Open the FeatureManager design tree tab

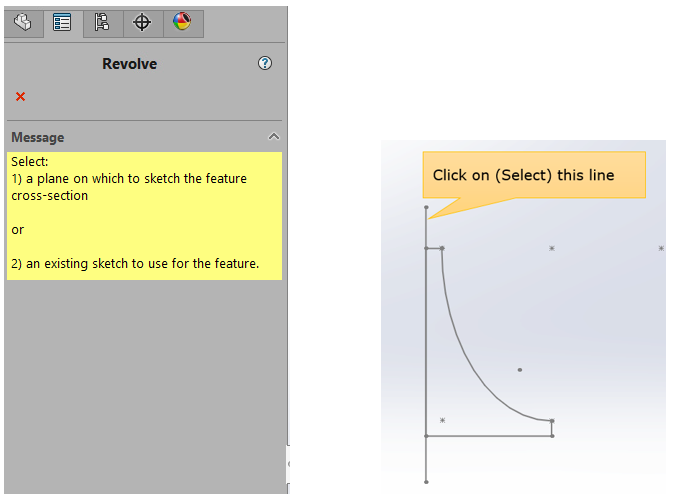point(23,22)
